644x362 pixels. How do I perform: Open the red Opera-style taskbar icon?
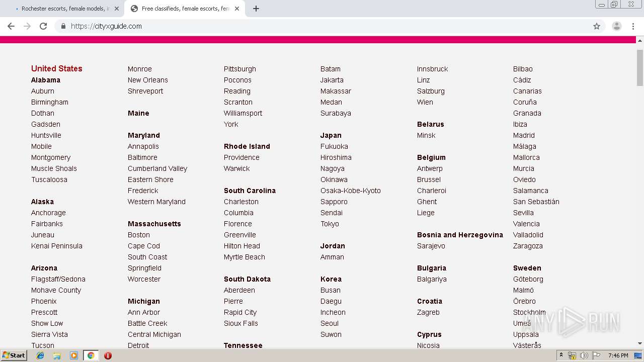pos(108,355)
